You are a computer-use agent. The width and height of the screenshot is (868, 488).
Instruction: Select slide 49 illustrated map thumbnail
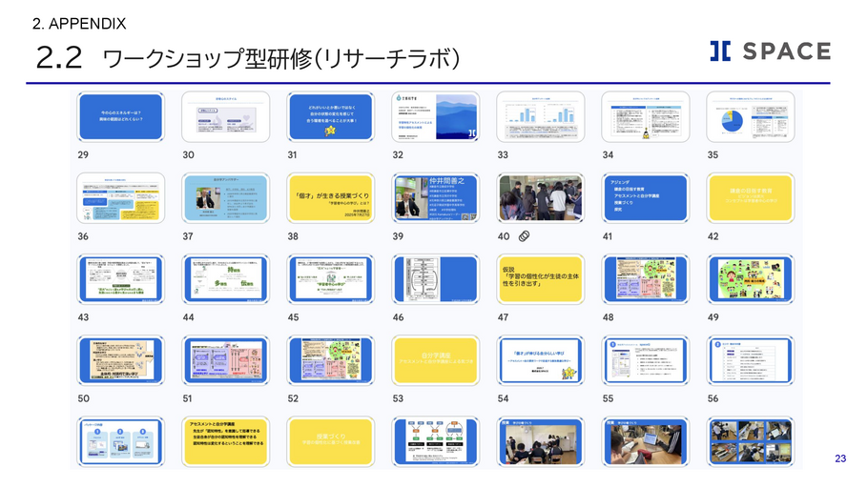coord(751,279)
